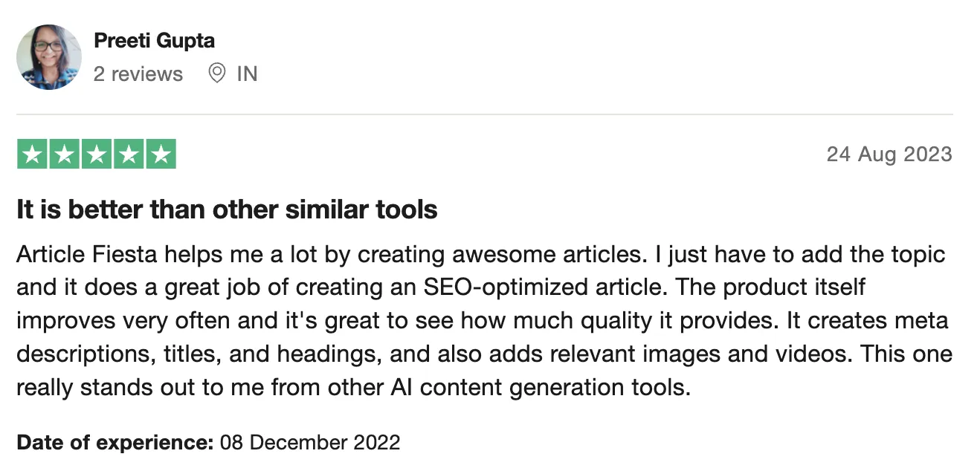Select the third green rating star
This screenshot has width=980, height=471.
point(96,155)
